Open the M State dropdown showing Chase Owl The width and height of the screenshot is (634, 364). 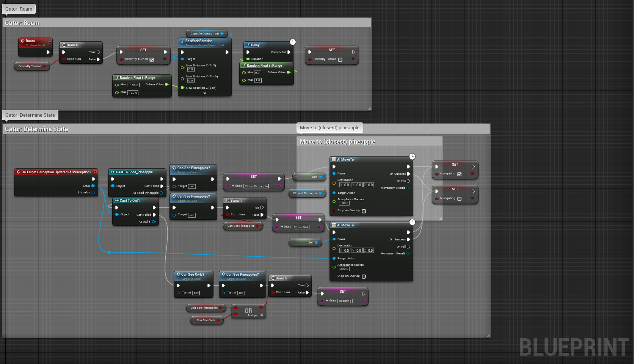click(301, 227)
